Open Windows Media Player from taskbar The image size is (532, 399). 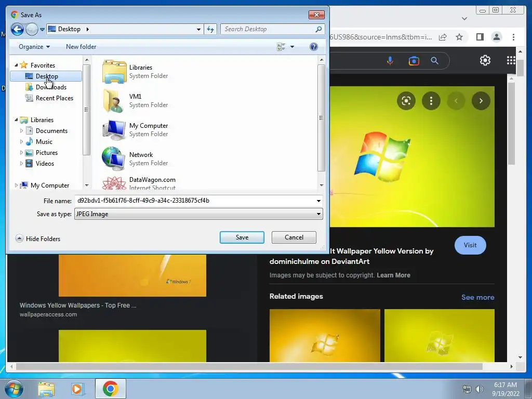click(77, 389)
